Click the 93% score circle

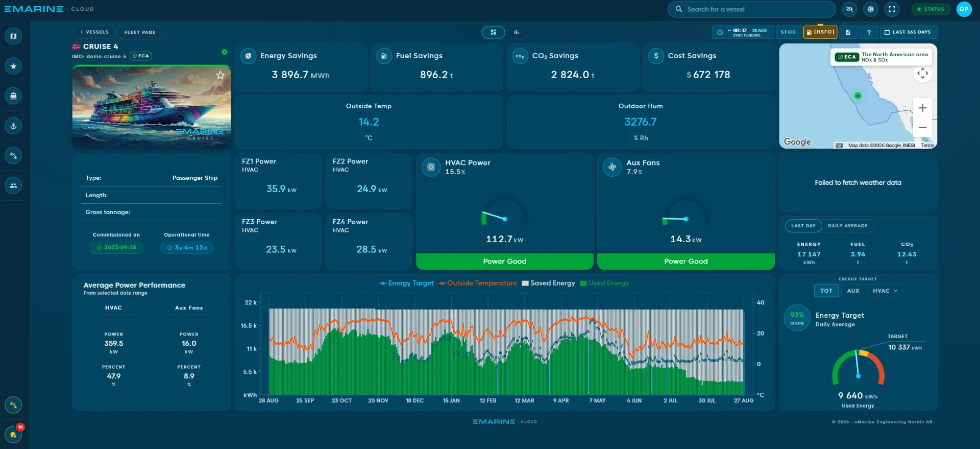pos(797,318)
